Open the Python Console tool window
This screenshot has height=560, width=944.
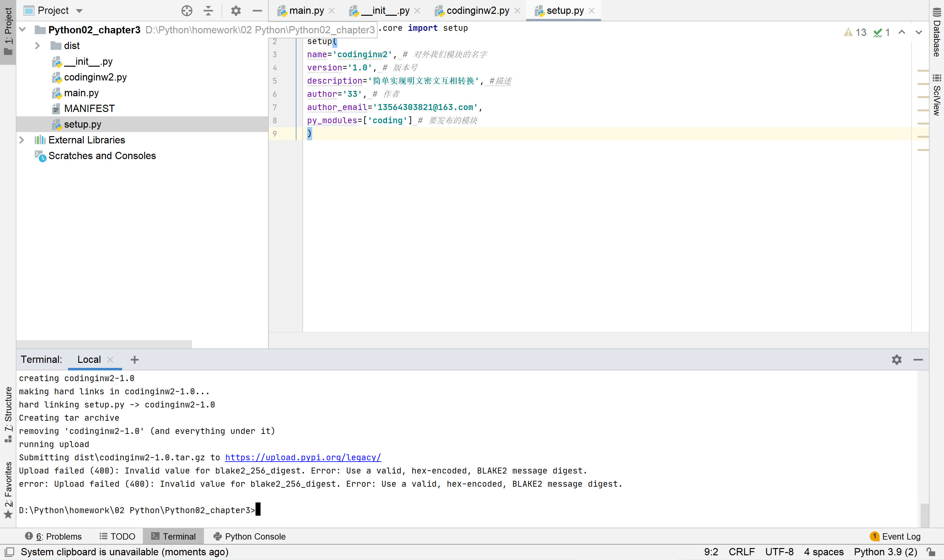249,536
